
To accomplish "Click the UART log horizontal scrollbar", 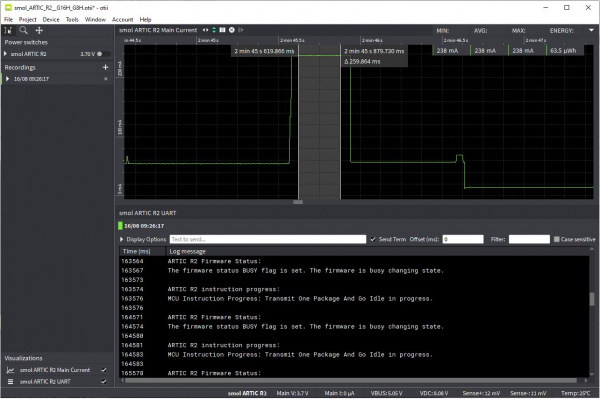I will (x=351, y=380).
